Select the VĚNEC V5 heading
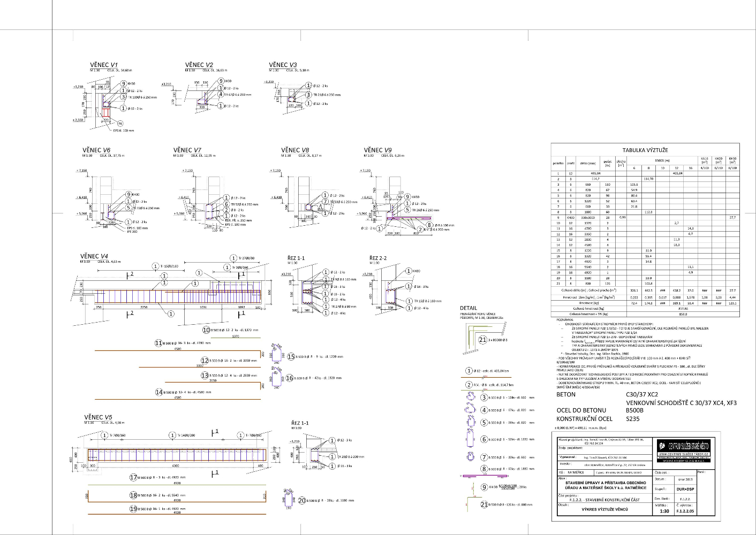This screenshot has height=535, width=756. click(x=98, y=417)
